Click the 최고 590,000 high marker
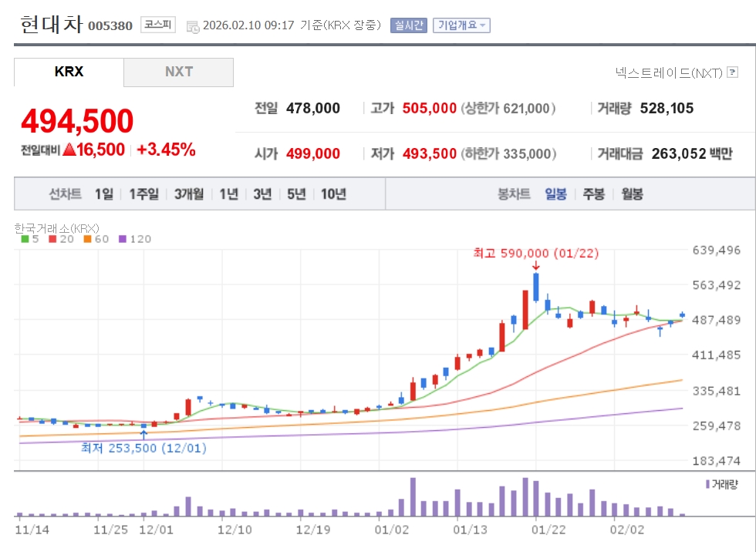The image size is (756, 552). [535, 253]
